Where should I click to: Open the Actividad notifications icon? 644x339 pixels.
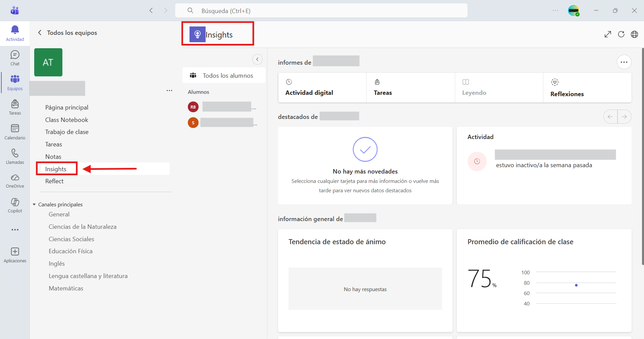15,33
